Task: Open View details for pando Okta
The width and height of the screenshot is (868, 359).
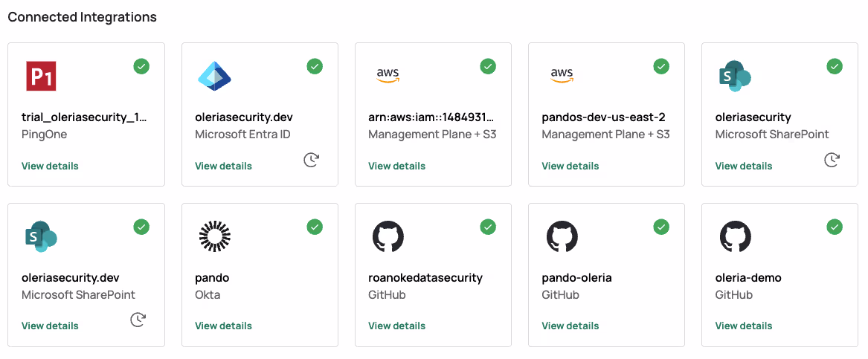Action: tap(223, 326)
